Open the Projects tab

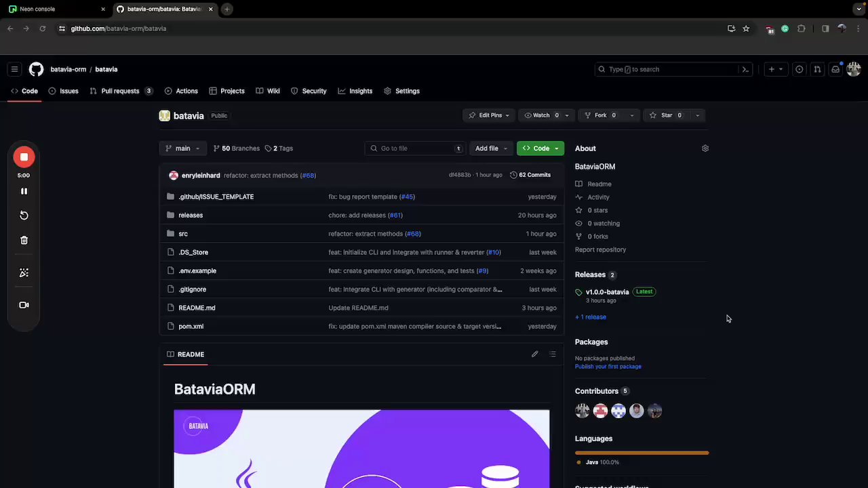226,91
